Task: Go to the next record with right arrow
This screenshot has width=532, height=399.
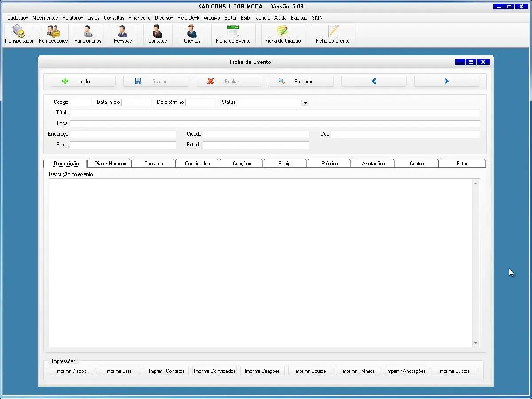Action: click(x=446, y=82)
